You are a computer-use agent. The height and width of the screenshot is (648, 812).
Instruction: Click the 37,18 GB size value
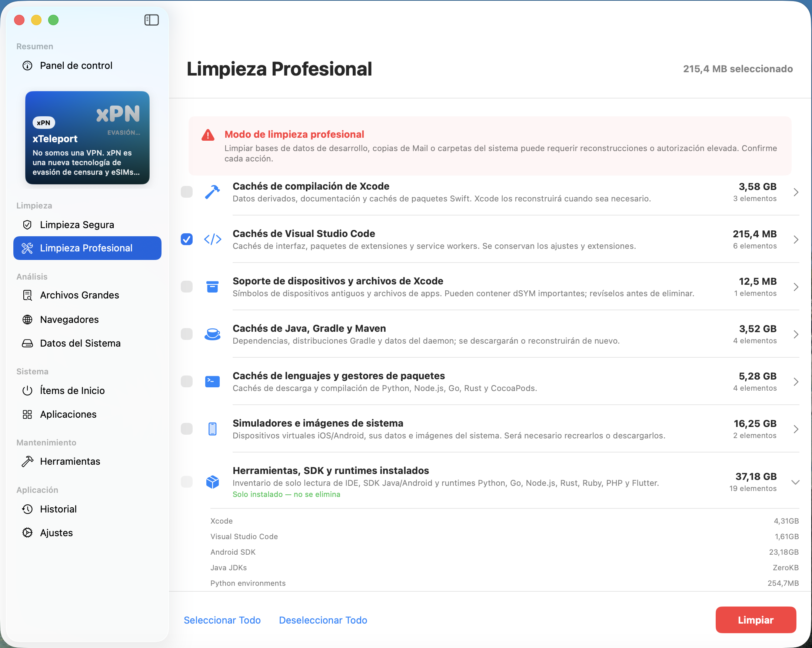[x=756, y=477]
